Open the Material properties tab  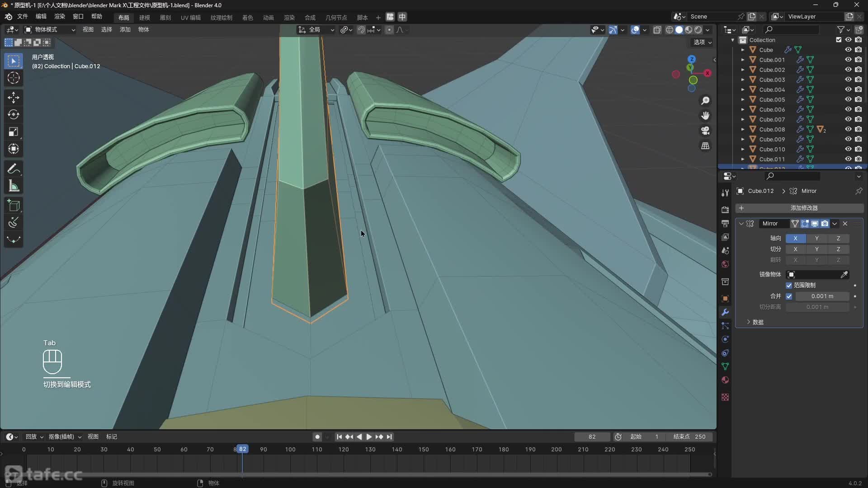[725, 380]
